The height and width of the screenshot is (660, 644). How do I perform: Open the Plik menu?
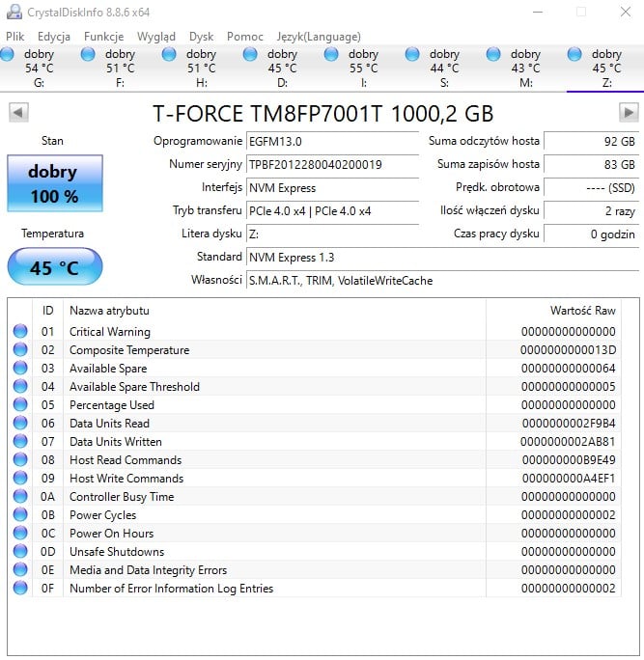pos(14,37)
